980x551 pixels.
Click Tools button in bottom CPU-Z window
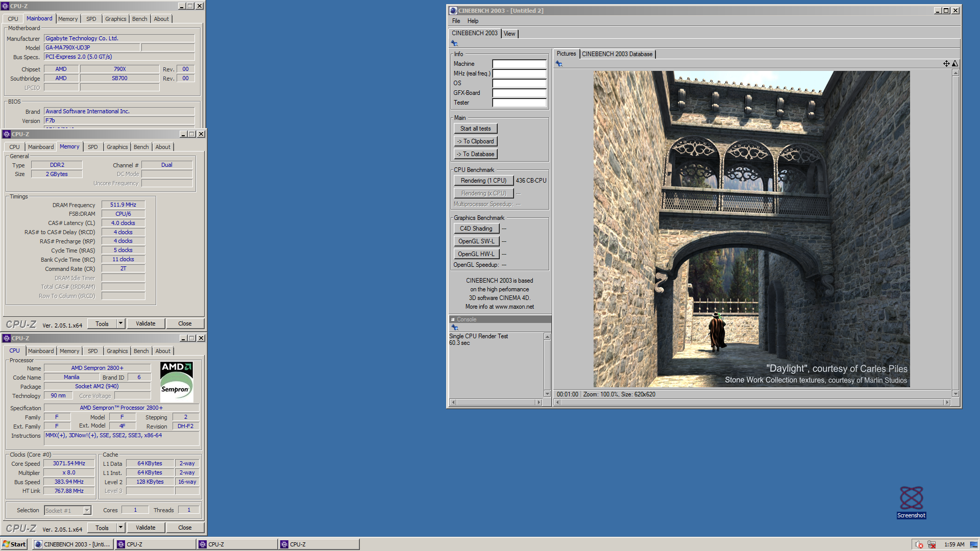point(102,528)
